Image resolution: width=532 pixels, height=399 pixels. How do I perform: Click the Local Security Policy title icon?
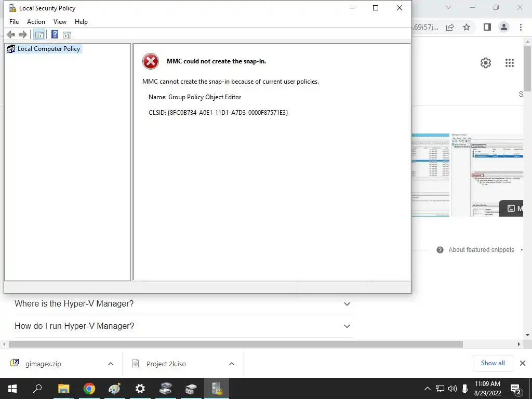point(12,8)
